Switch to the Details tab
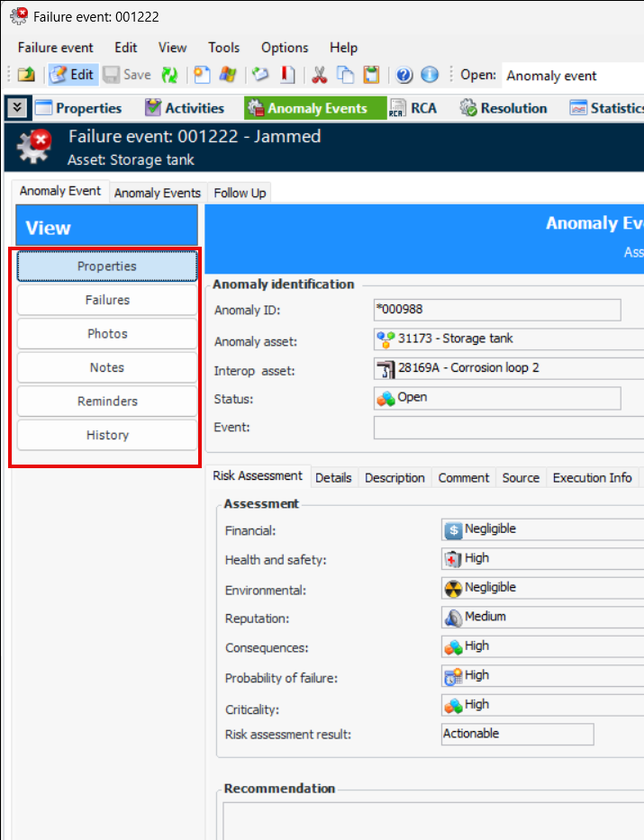Viewport: 644px width, 840px height. pos(333,478)
